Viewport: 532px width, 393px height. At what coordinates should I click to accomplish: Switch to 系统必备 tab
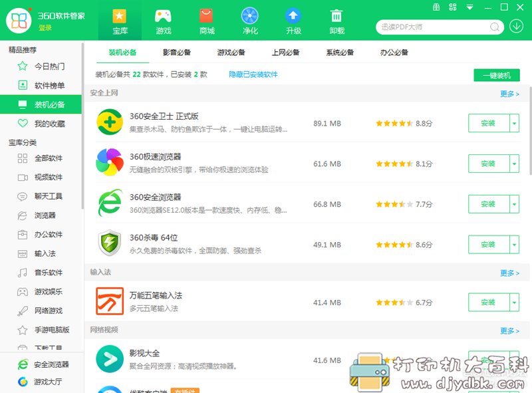(340, 53)
